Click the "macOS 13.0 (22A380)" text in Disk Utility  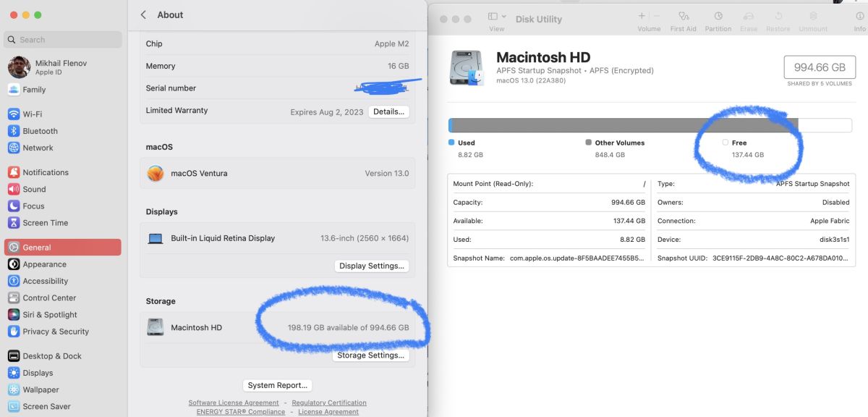point(531,80)
